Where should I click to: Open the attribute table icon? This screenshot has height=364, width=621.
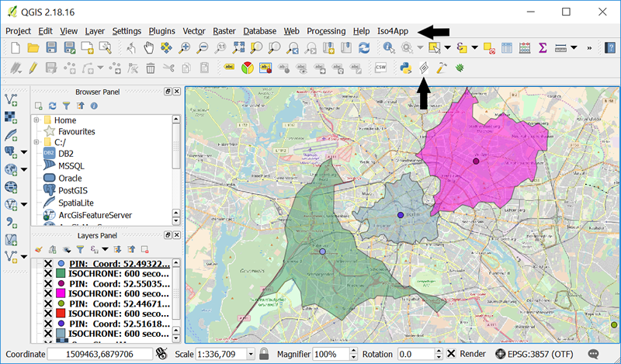507,48
